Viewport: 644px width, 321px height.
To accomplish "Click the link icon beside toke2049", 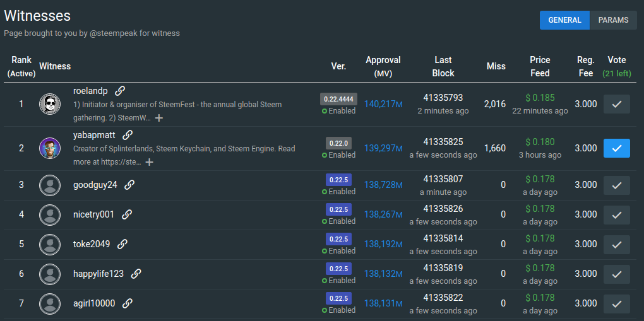I will tap(122, 244).
